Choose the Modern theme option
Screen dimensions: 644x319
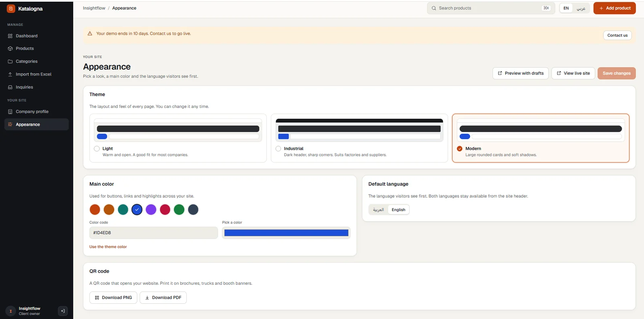click(x=541, y=138)
